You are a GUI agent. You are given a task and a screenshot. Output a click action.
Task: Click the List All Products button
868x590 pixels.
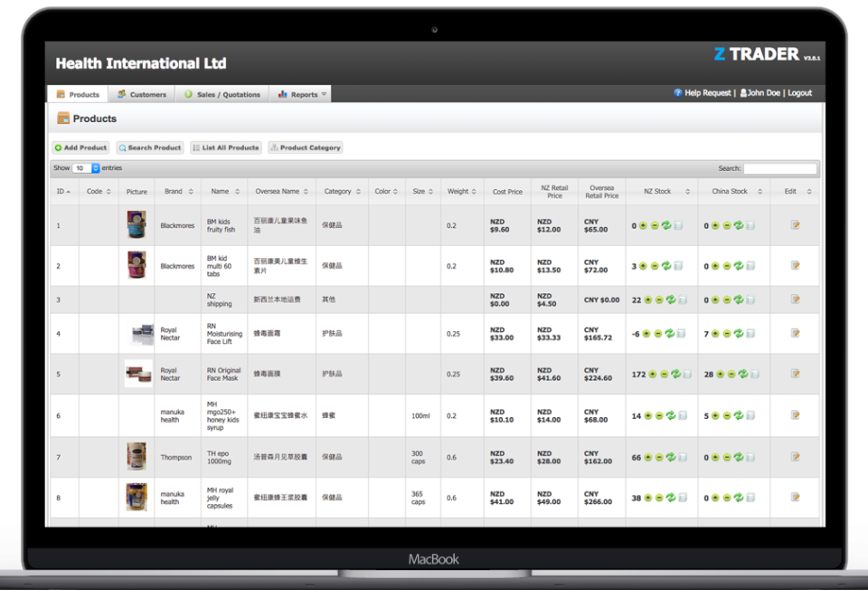[x=225, y=147]
